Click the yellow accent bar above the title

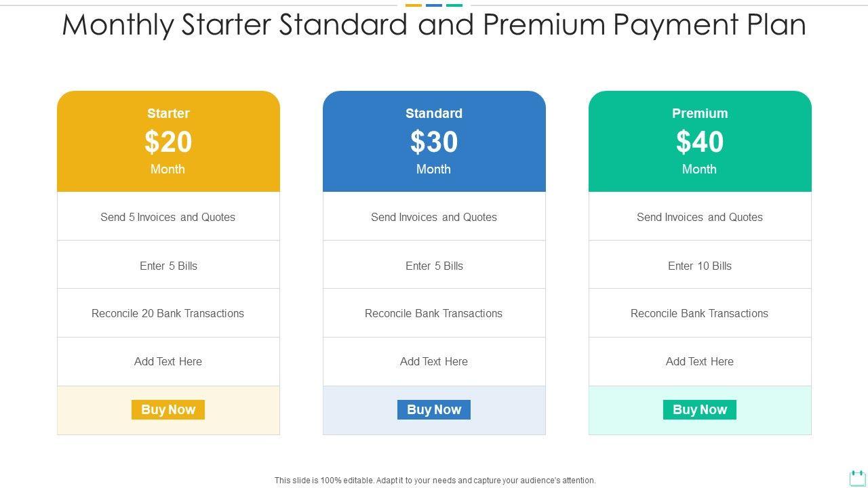point(414,5)
